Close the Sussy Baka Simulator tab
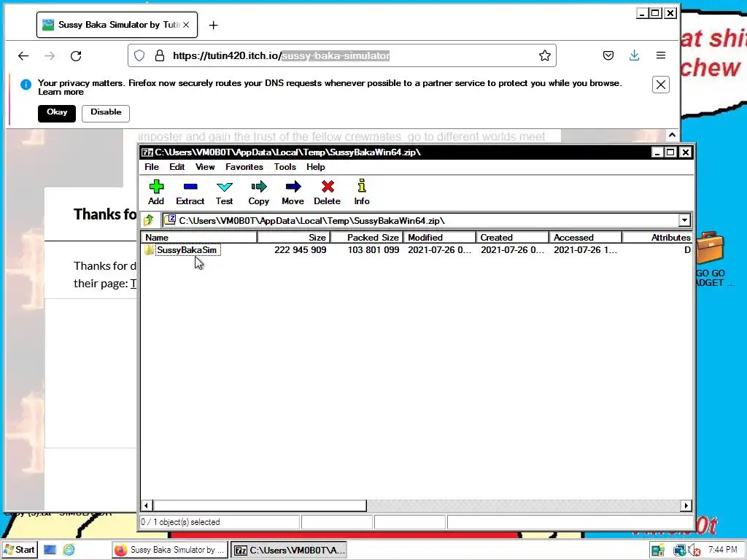 186,25
